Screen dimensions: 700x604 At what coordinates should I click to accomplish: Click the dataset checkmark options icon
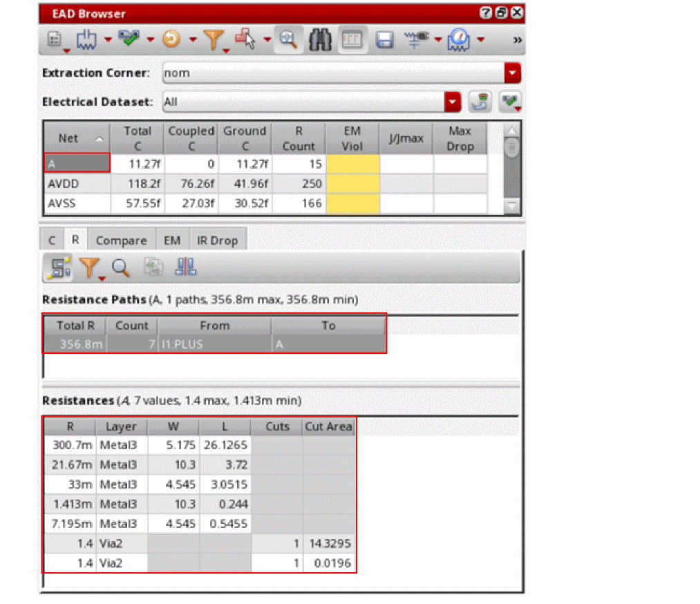510,102
